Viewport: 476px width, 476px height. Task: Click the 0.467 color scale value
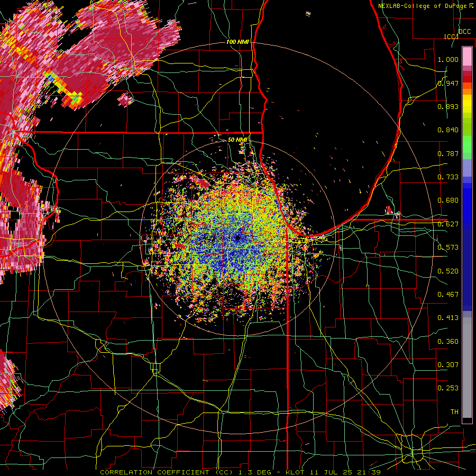tap(448, 295)
